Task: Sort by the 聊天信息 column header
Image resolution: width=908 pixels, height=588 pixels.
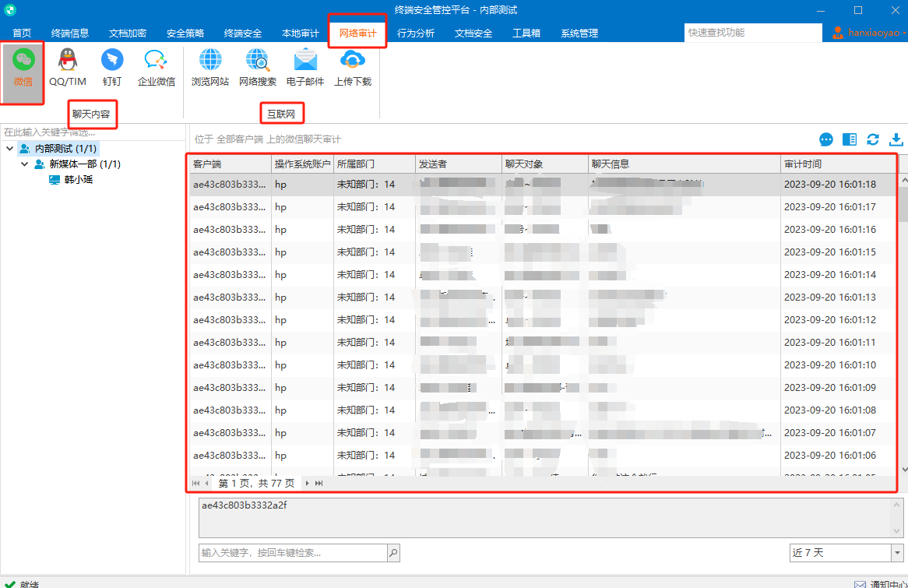Action: tap(684, 164)
